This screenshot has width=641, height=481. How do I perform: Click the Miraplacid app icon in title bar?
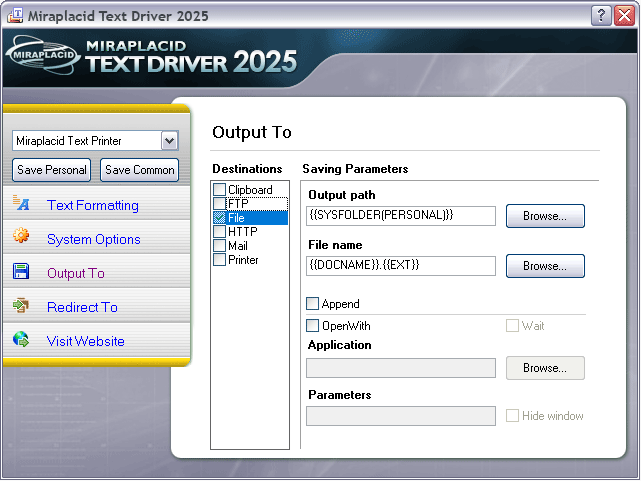point(15,15)
